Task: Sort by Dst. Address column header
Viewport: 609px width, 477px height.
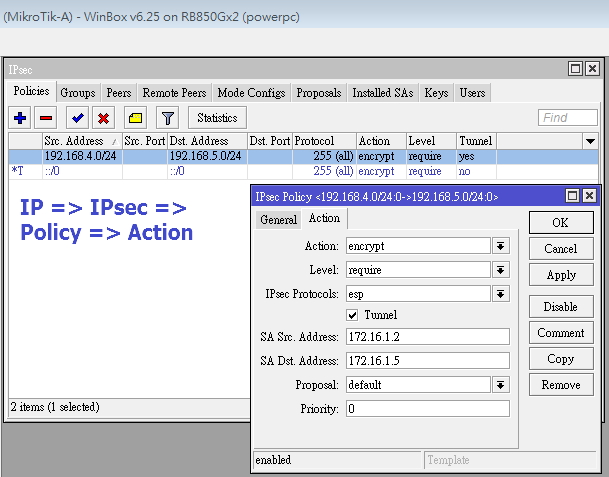Action: [208, 141]
